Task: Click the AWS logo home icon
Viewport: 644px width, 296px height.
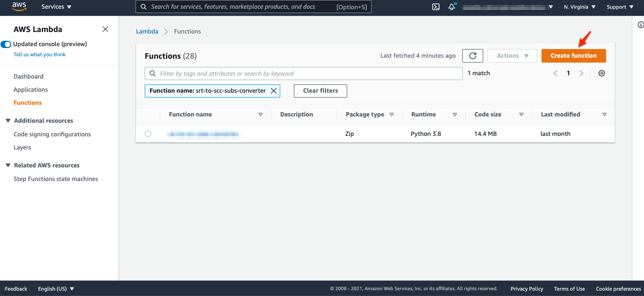Action: pos(19,6)
